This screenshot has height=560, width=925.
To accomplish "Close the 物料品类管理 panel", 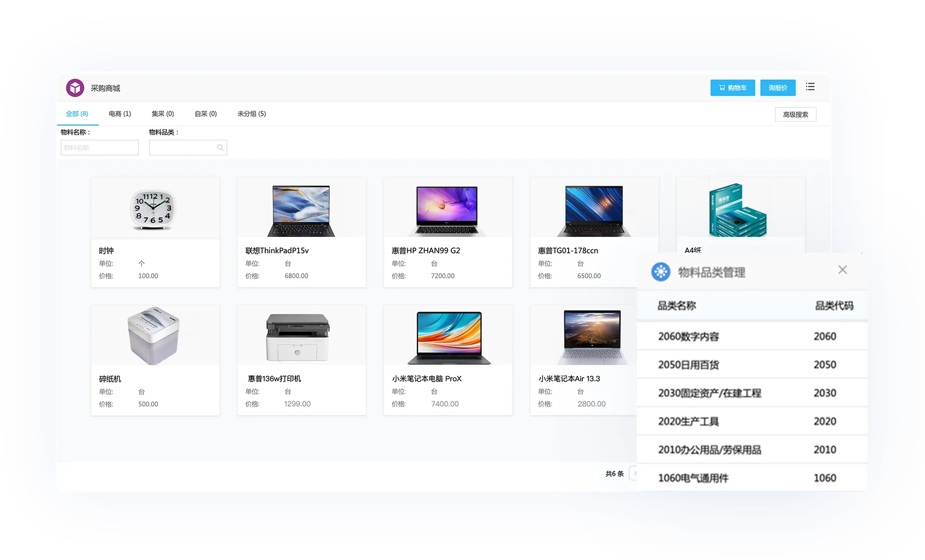I will click(843, 270).
